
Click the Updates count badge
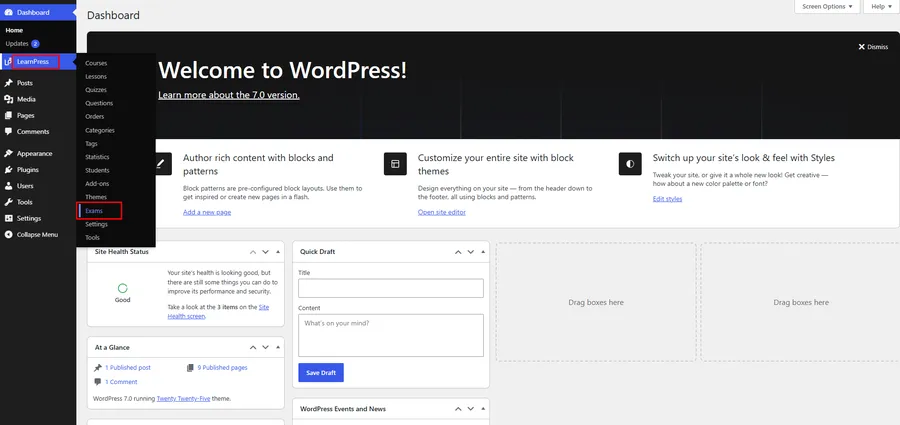coord(36,44)
